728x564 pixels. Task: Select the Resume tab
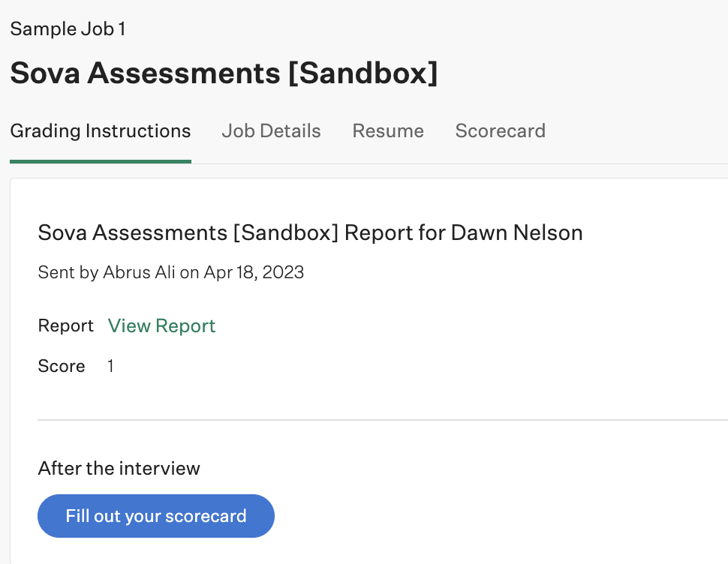[x=388, y=131]
